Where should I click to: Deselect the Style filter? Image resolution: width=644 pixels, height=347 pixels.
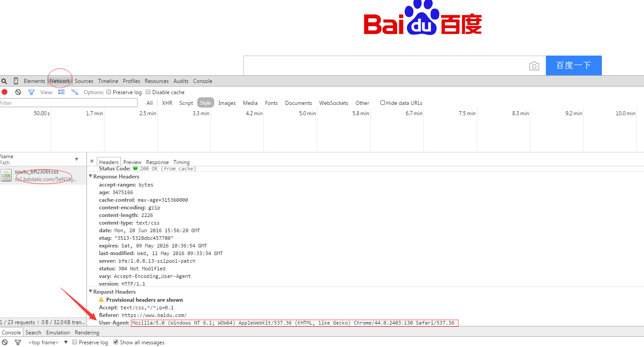coord(206,103)
